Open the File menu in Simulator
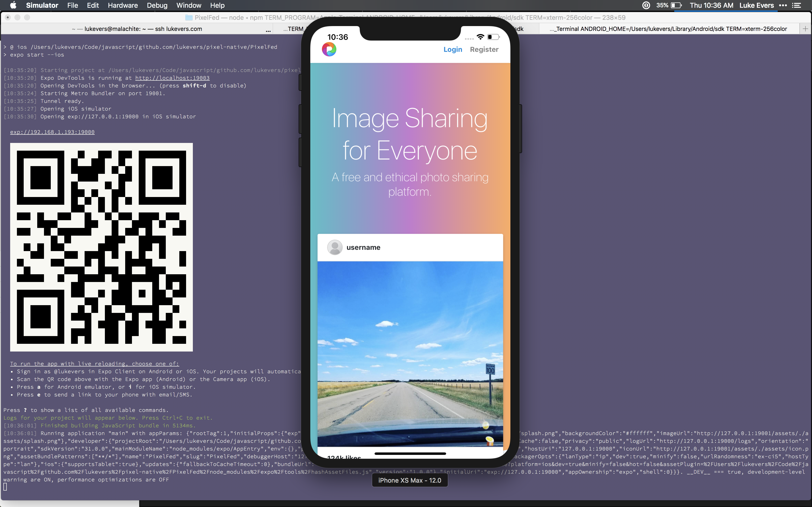 tap(72, 5)
